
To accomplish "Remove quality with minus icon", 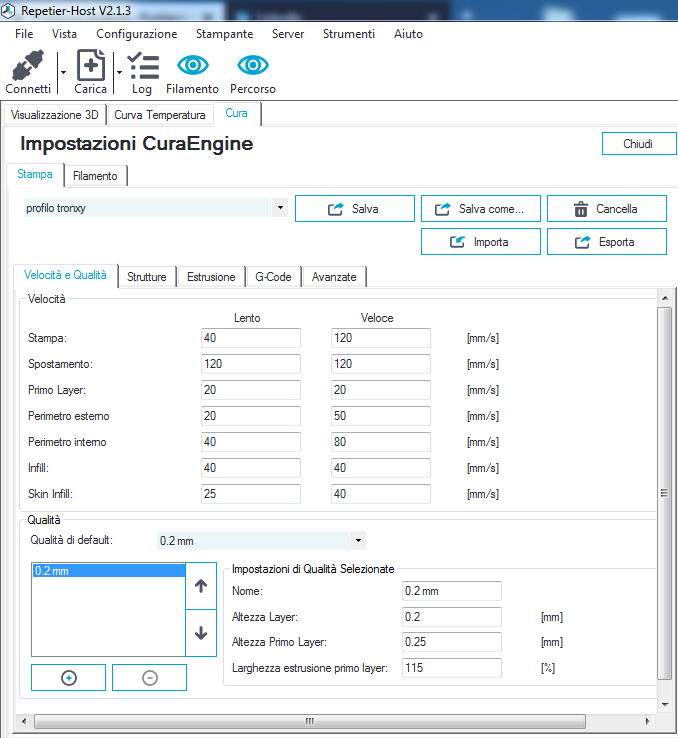I will click(150, 678).
